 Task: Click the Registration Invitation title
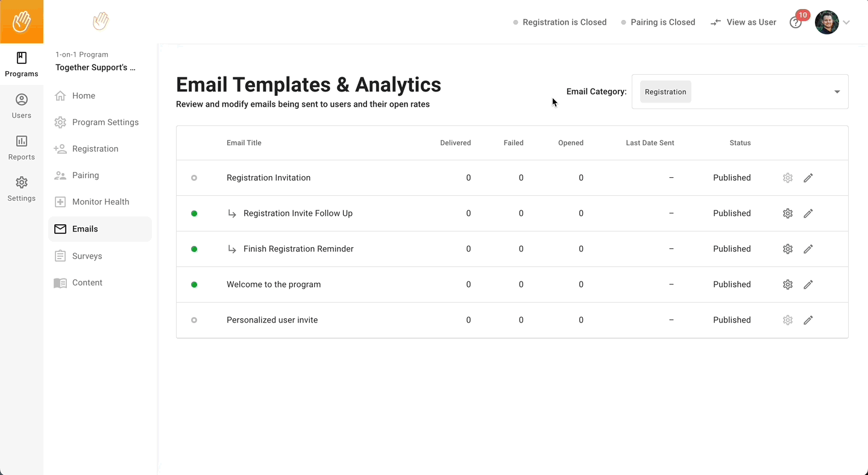(269, 178)
